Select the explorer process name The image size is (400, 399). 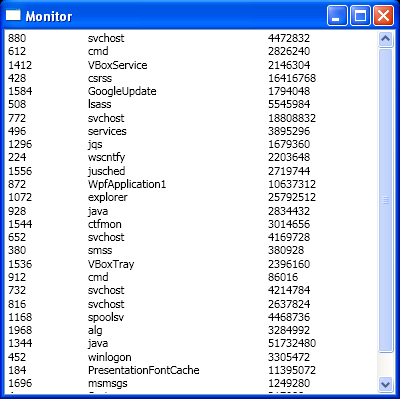coord(107,197)
